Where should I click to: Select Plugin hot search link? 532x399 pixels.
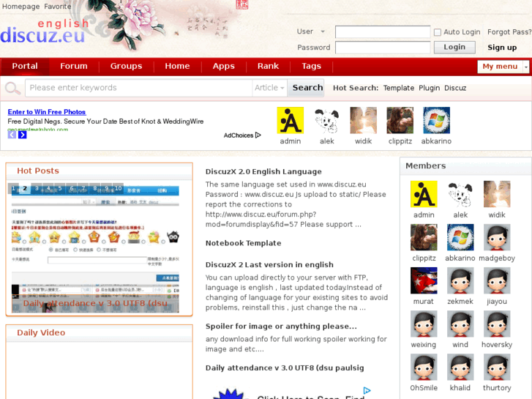[430, 88]
